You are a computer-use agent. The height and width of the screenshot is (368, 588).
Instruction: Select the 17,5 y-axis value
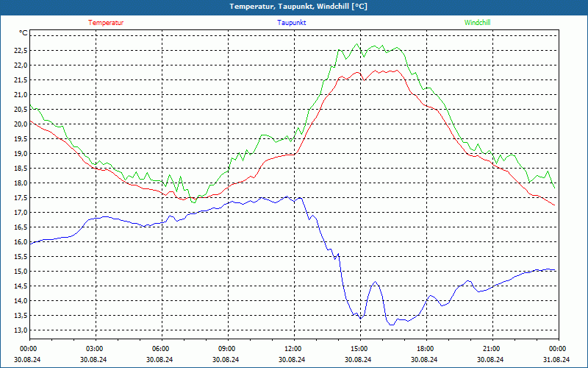(x=21, y=198)
